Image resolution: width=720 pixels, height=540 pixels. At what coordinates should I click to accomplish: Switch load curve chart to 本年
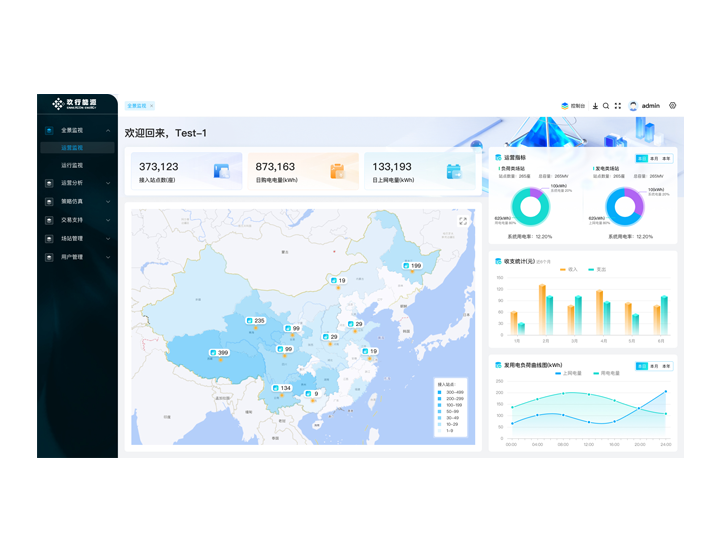point(666,365)
